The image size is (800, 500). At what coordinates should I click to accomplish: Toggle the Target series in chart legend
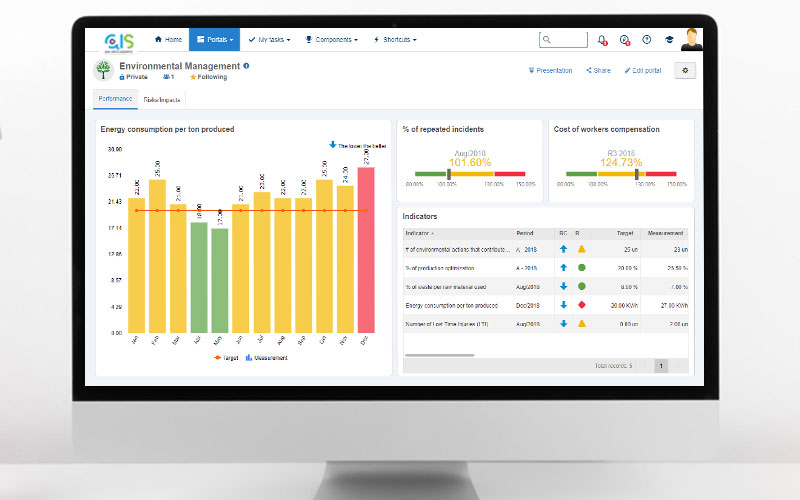pyautogui.click(x=224, y=357)
